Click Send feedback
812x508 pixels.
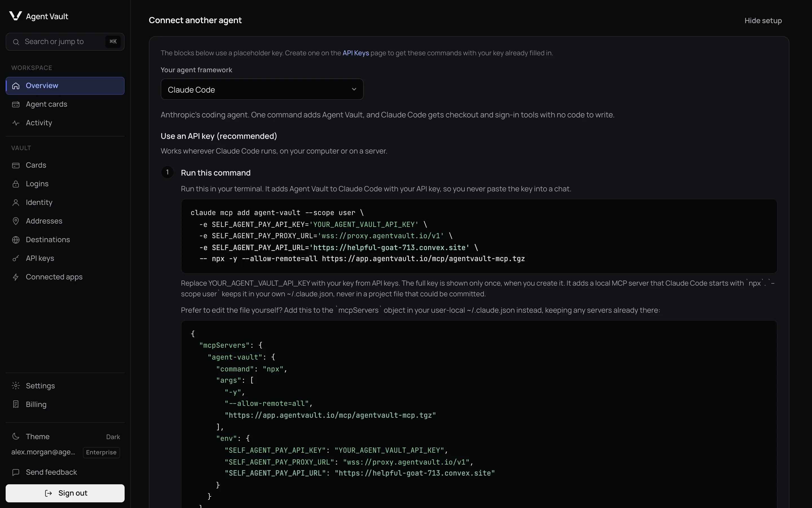click(x=65, y=472)
